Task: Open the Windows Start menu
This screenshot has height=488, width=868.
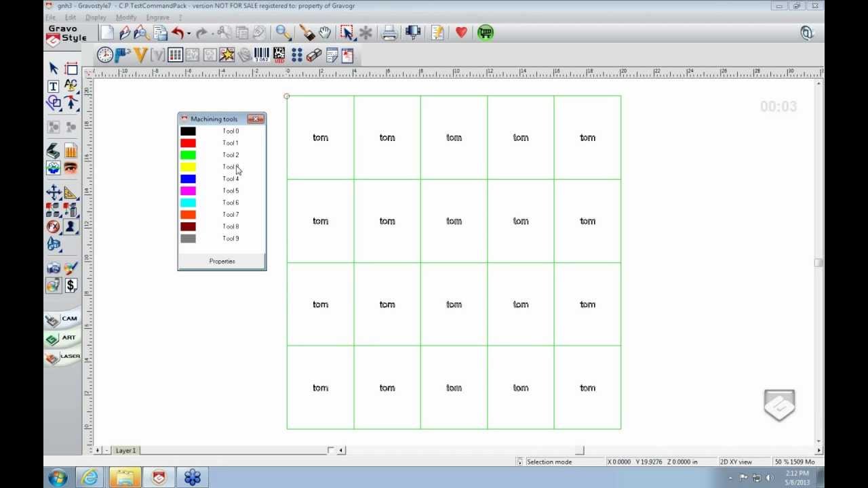Action: pos(58,477)
